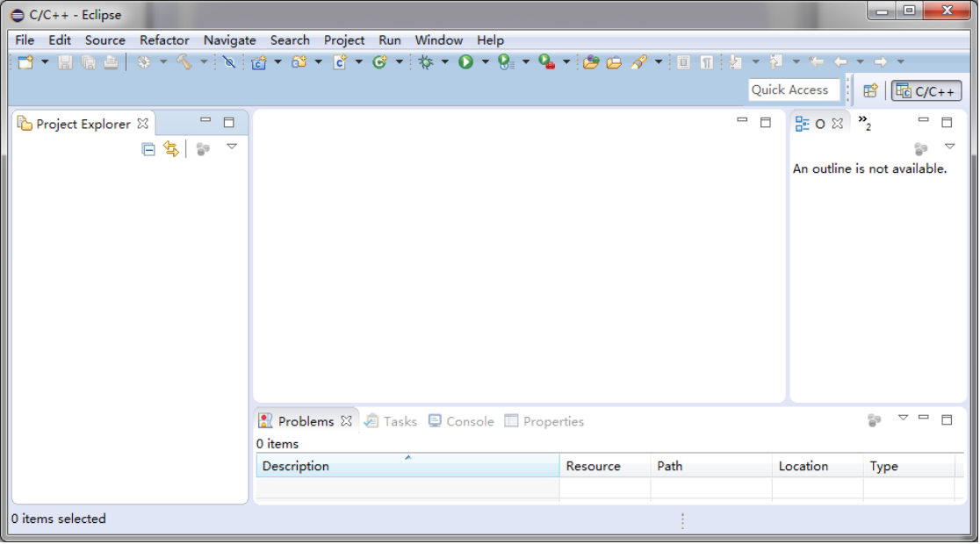Collapse All in Project Explorer
The width and height of the screenshot is (980, 544).
148,149
